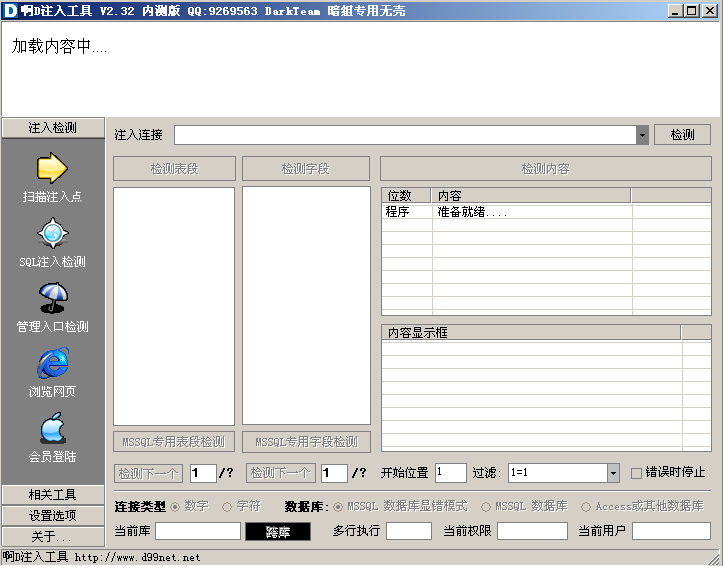
Task: Open the 设置选项 sidebar section
Action: (53, 515)
